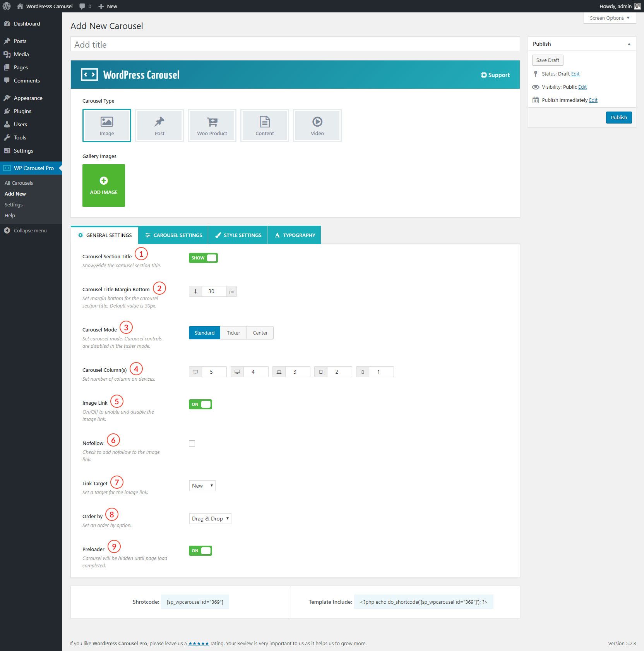644x651 pixels.
Task: Click the blue Publish button
Action: tap(618, 117)
